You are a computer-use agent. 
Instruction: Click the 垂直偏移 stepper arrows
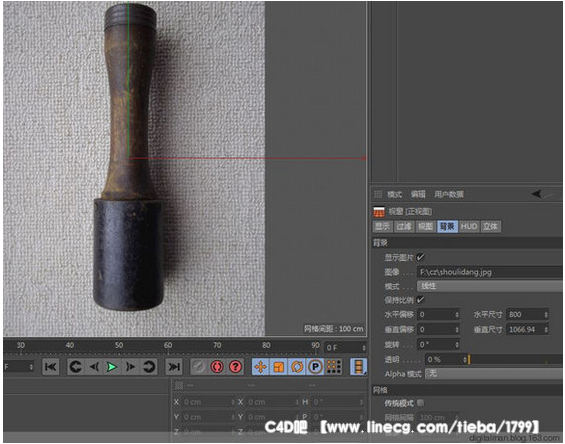click(457, 329)
